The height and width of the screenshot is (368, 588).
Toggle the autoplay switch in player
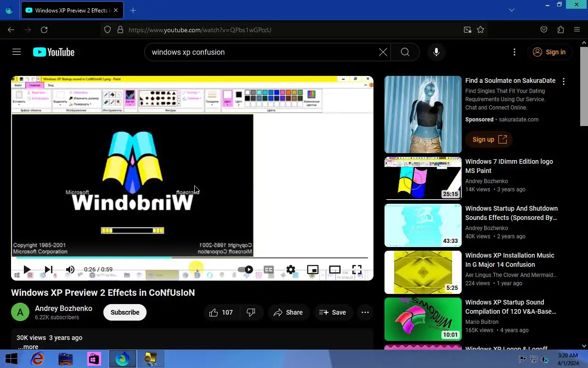246,270
